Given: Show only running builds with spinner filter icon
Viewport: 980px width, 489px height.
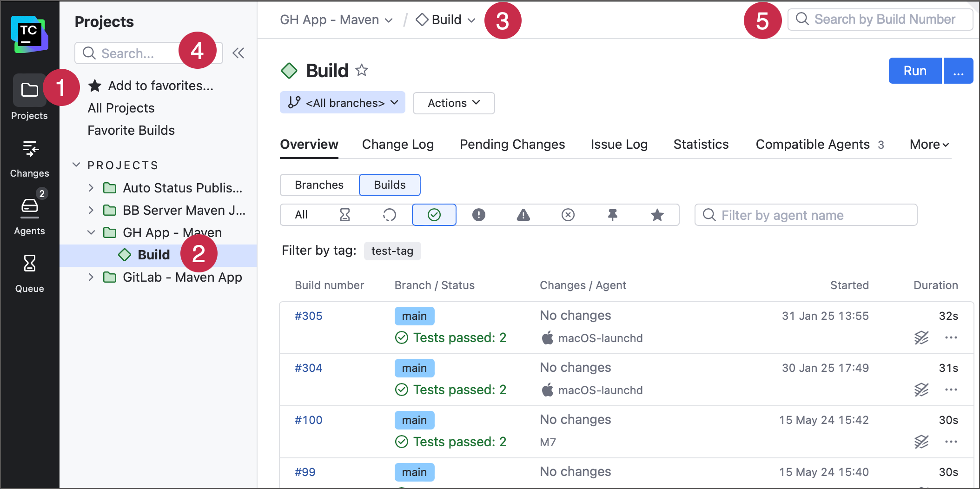Looking at the screenshot, I should tap(390, 215).
